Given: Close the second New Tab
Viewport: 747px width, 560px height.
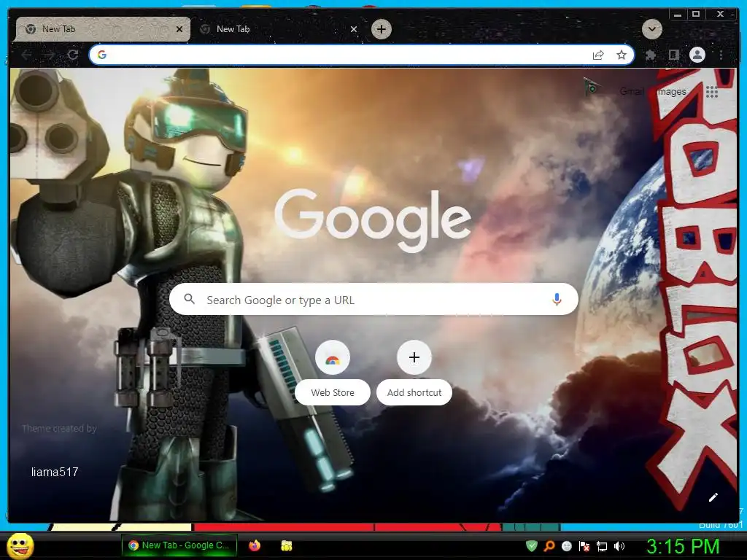Looking at the screenshot, I should (354, 29).
